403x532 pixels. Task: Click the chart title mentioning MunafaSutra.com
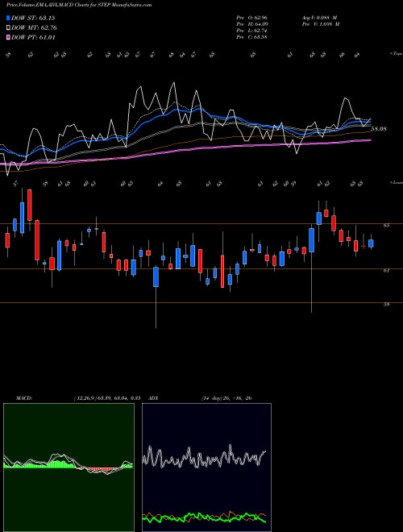point(79,5)
